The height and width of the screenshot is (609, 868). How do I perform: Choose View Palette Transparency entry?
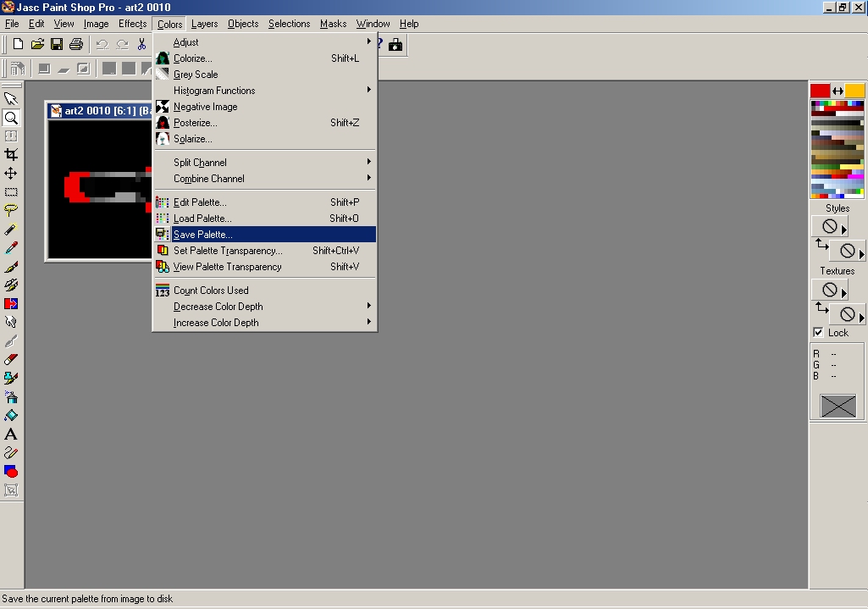[264, 266]
